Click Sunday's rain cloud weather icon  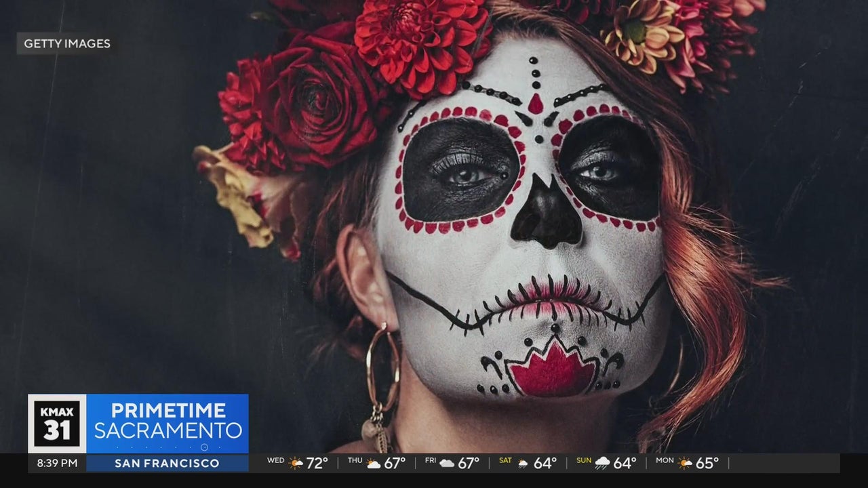[602, 464]
